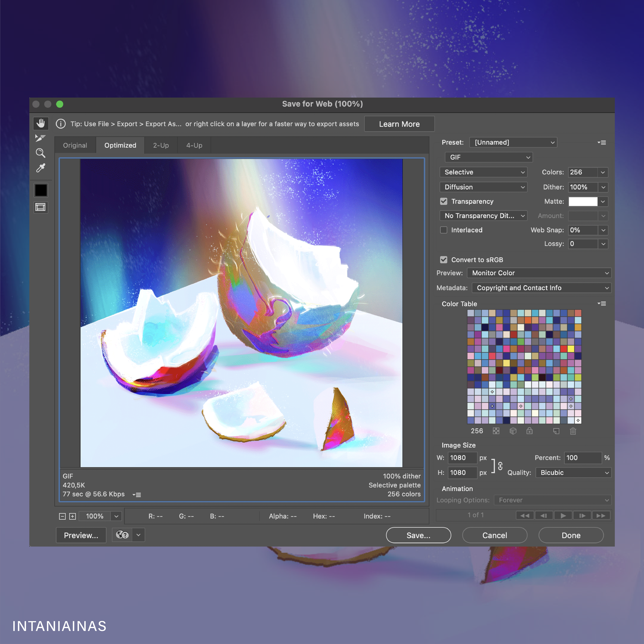644x644 pixels.
Task: Delete selected color trash icon
Action: (573, 431)
